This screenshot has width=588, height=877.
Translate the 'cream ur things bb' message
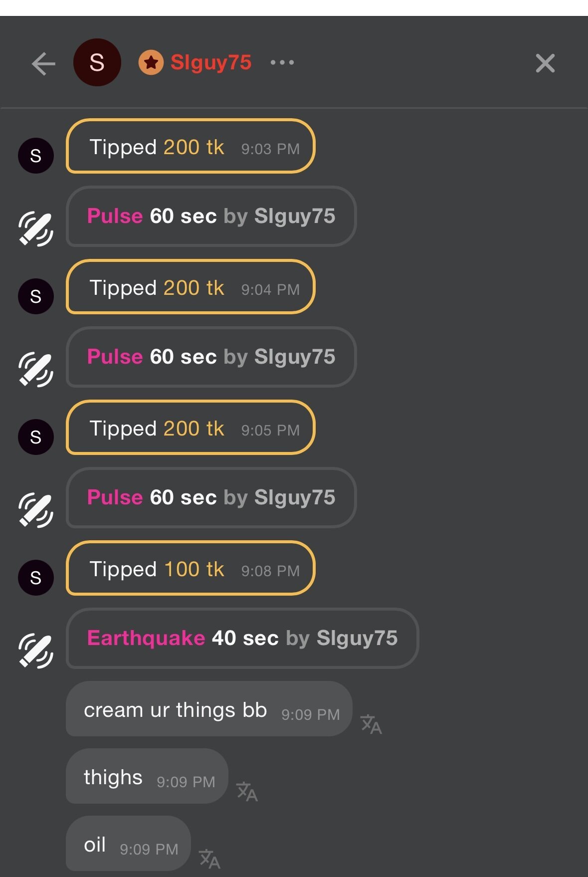(371, 724)
